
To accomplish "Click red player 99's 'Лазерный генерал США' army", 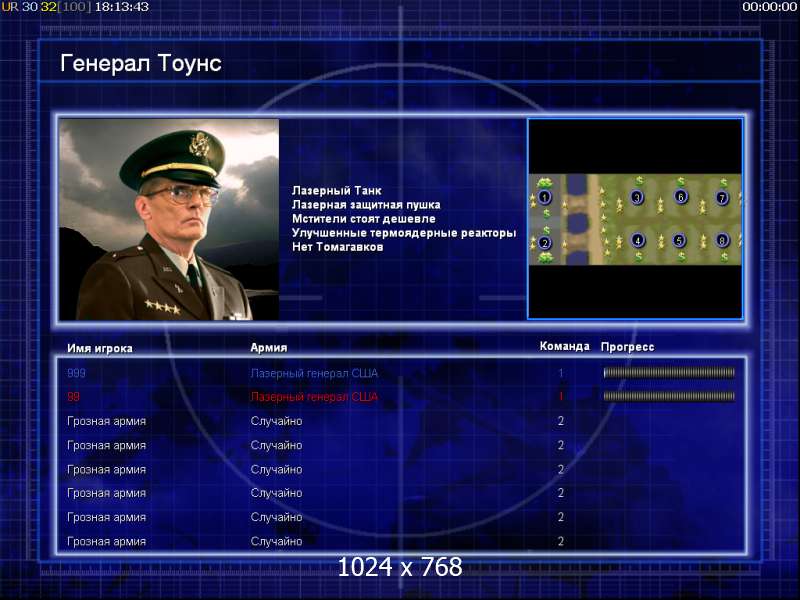I will [x=314, y=396].
